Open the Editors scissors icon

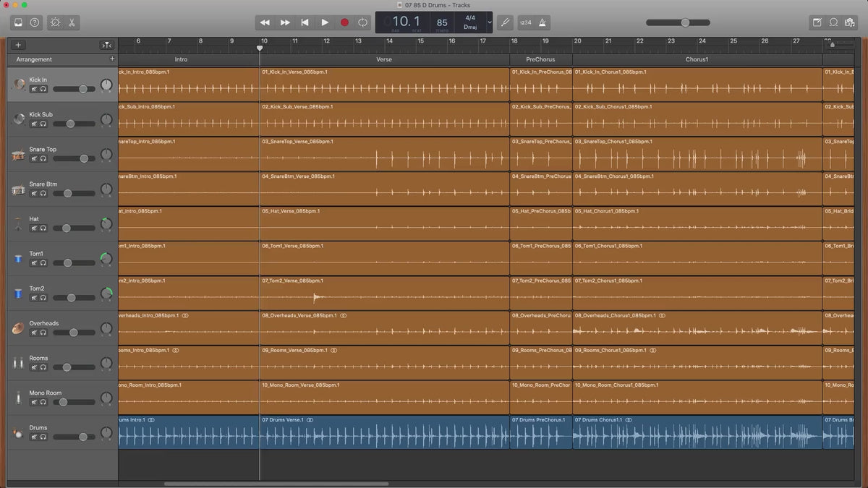[72, 22]
